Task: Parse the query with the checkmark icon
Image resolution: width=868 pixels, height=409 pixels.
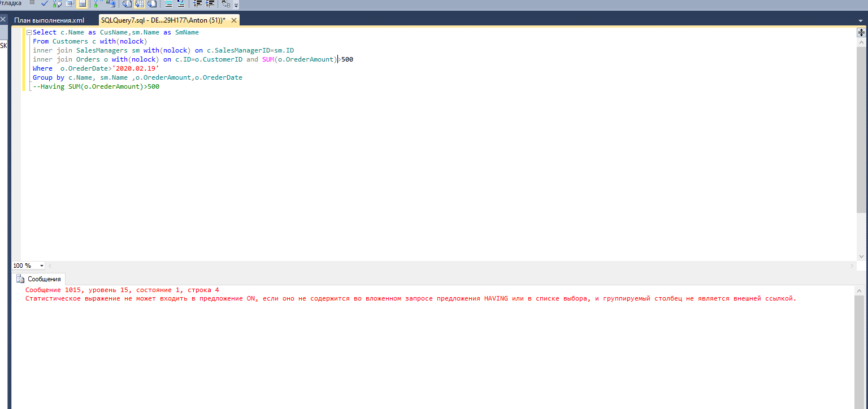Action: 45,3
